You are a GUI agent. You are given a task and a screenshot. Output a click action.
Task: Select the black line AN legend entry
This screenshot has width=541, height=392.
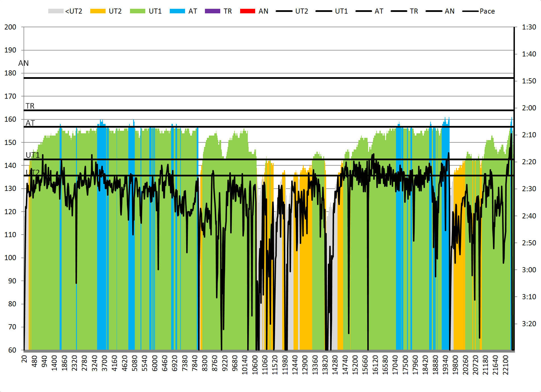point(440,11)
